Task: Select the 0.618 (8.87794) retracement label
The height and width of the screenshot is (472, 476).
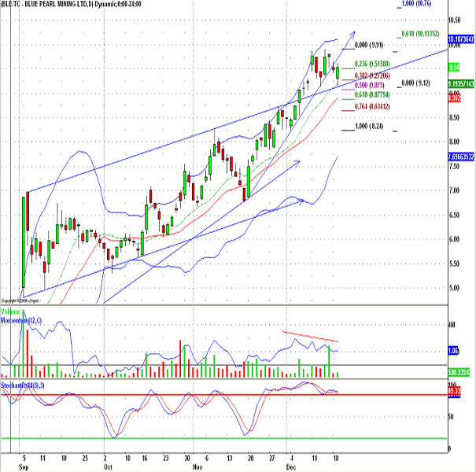Action: coord(372,94)
